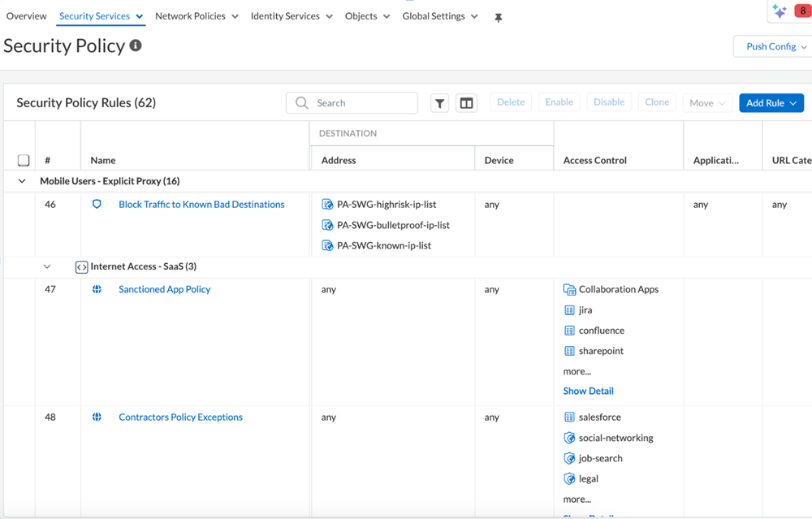
Task: Click the globe icon for Sanctioned App Policy
Action: [97, 289]
